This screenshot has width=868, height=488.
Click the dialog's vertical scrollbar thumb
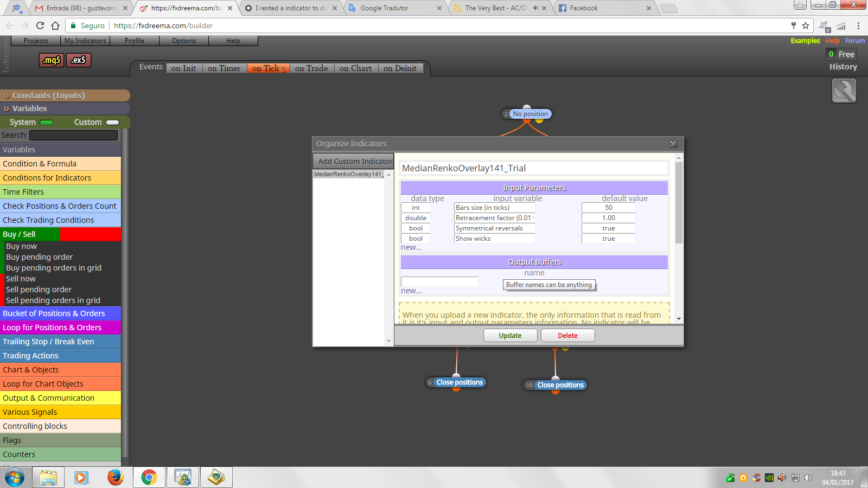pyautogui.click(x=679, y=203)
